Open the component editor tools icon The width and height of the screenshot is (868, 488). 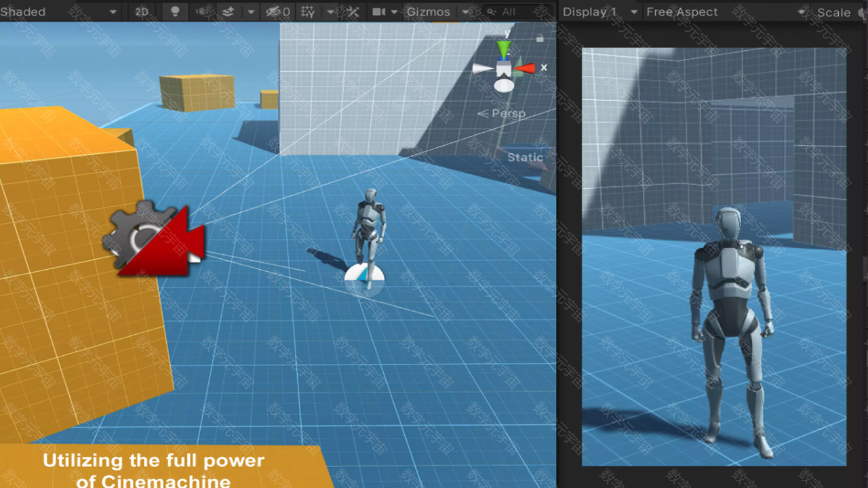tap(353, 12)
